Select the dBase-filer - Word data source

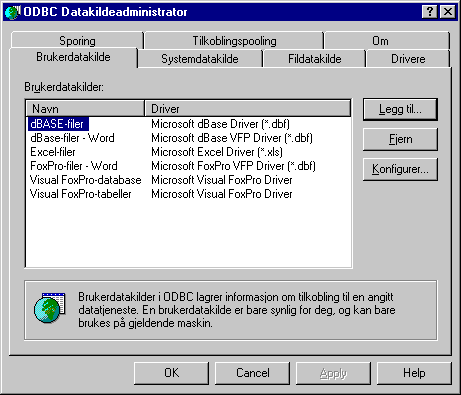pos(72,138)
